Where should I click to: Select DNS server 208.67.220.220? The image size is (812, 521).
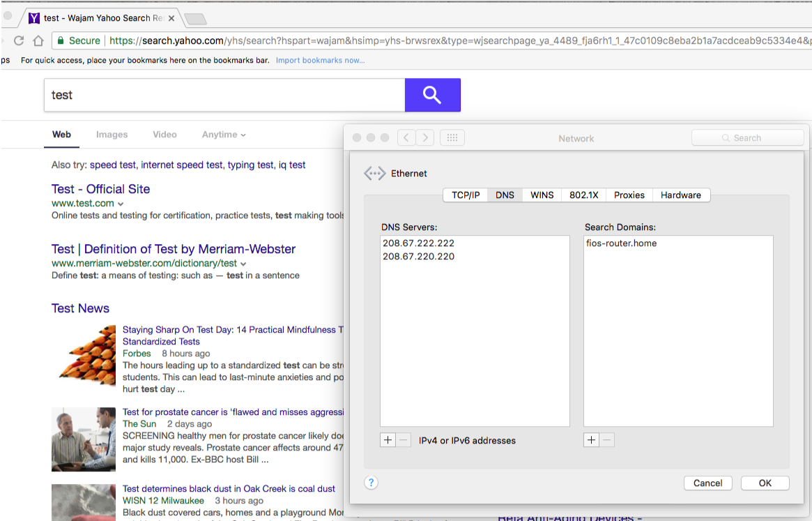[x=418, y=256]
